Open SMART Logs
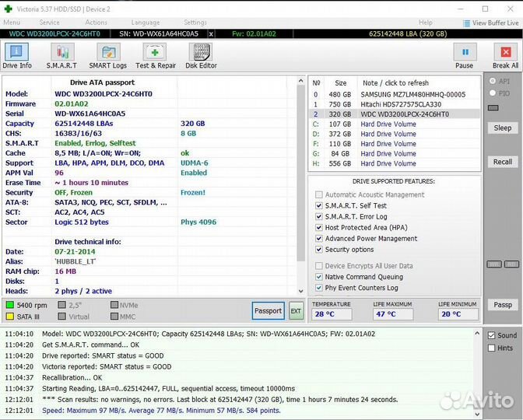Screen dimensions: 523x420 [x=109, y=55]
